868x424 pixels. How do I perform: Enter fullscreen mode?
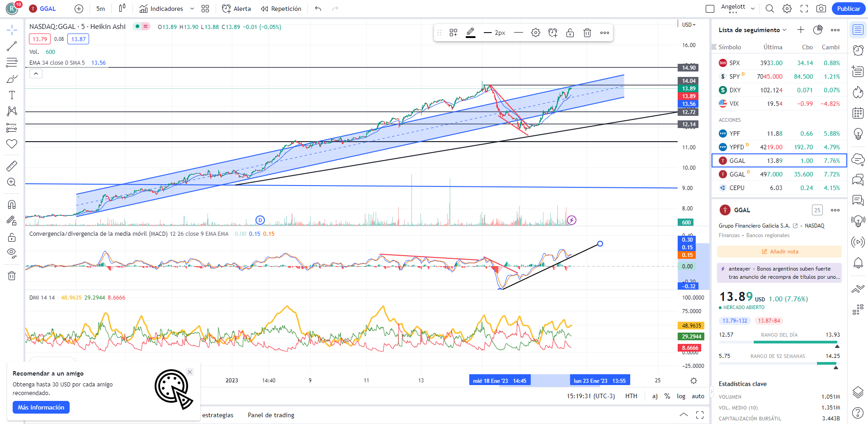(x=804, y=9)
